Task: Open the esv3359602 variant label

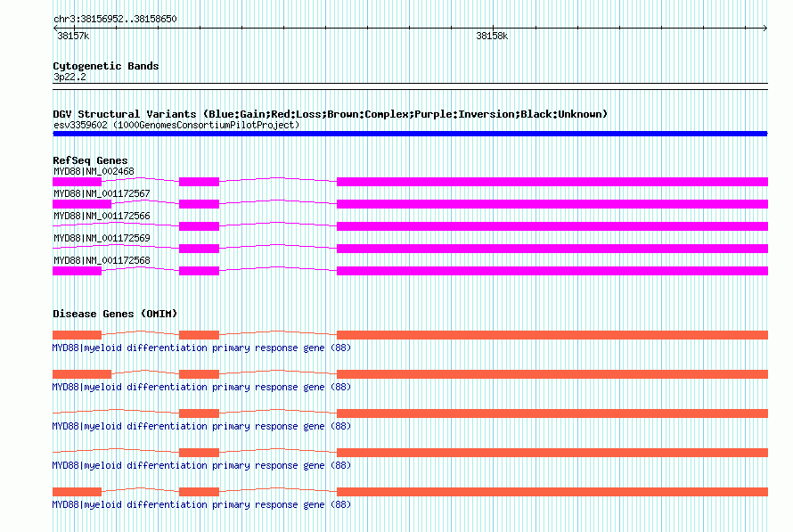Action: (x=176, y=125)
